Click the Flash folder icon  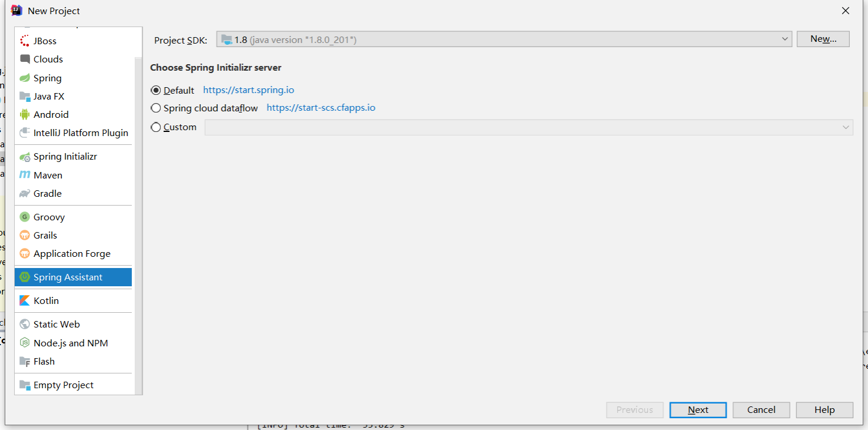(25, 362)
